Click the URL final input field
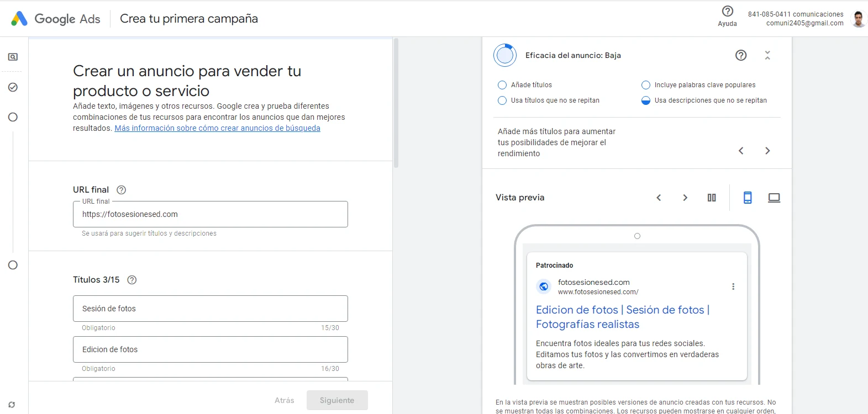 click(210, 214)
